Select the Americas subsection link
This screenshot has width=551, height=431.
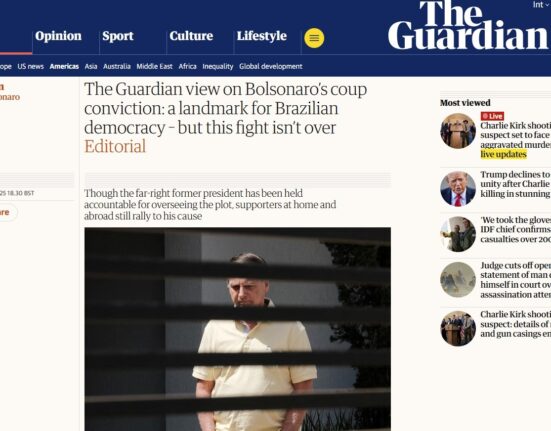[x=64, y=66]
